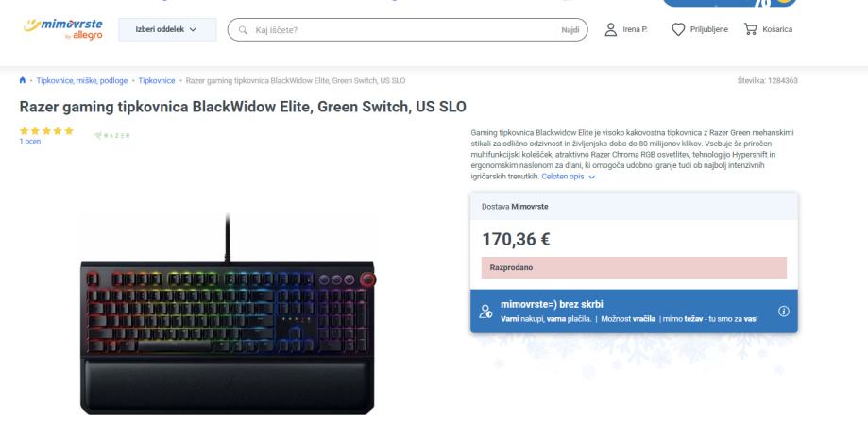Click the Razer brand logo

pyautogui.click(x=112, y=136)
